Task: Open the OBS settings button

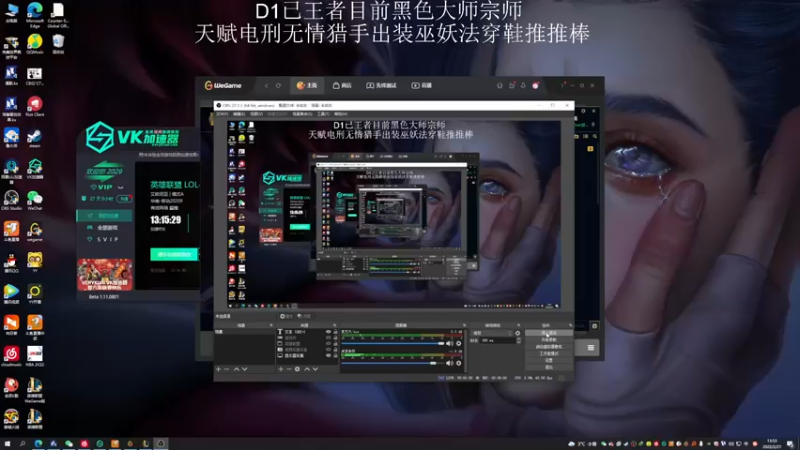Action: pyautogui.click(x=549, y=360)
